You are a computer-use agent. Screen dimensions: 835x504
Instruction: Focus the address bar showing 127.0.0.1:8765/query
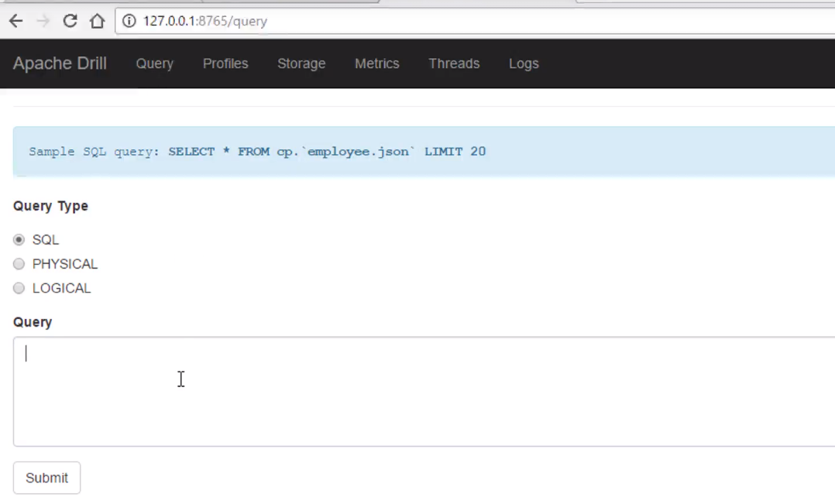(475, 21)
